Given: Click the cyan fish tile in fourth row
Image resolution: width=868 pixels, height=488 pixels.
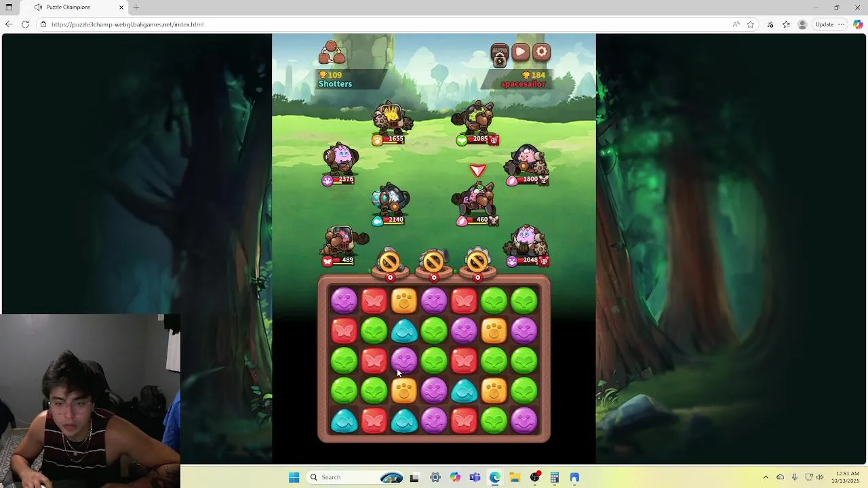Looking at the screenshot, I should pos(465,390).
